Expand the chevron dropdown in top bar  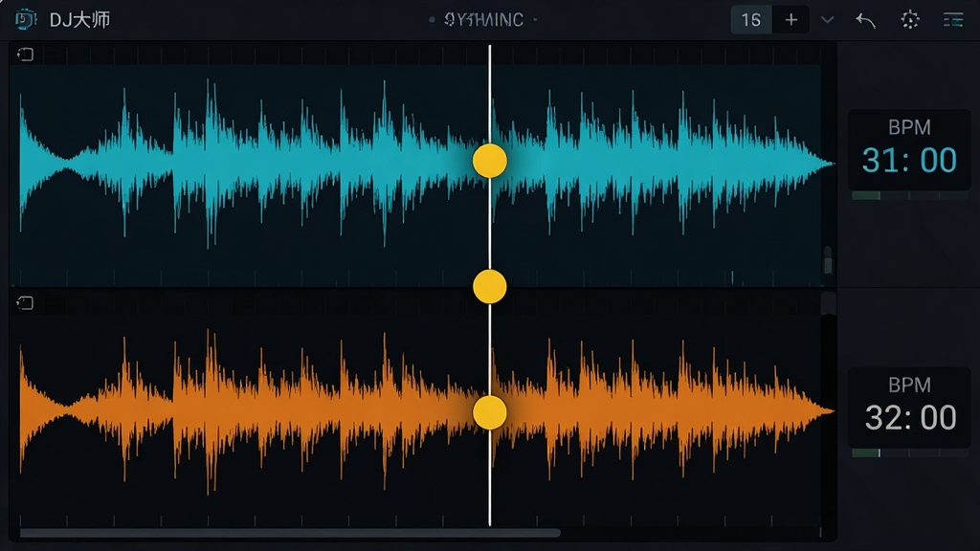click(827, 20)
